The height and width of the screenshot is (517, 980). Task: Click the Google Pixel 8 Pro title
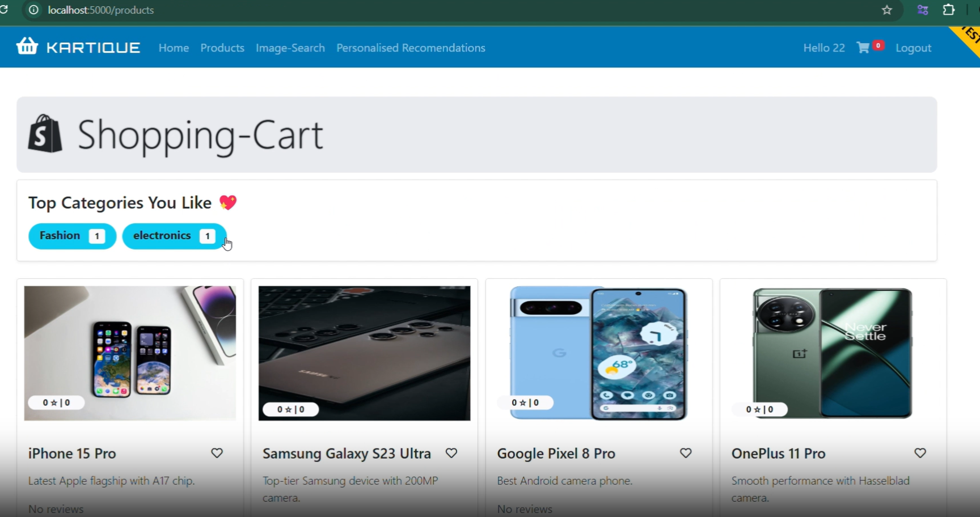[x=556, y=454]
